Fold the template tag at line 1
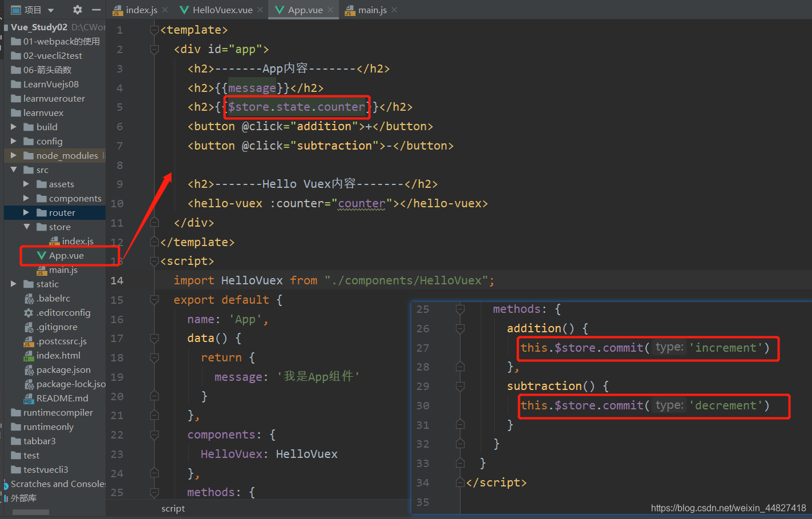The image size is (812, 519). (x=154, y=30)
